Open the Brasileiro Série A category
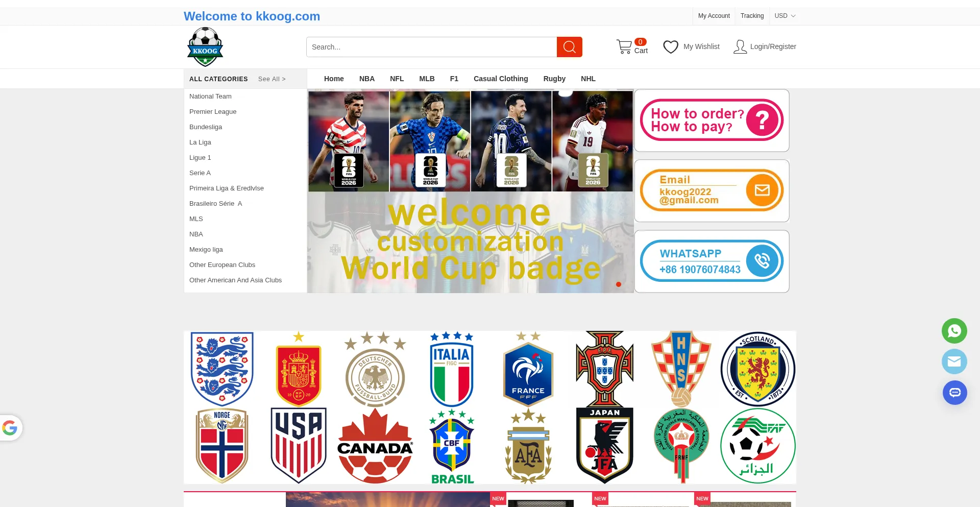The image size is (980, 507). (216, 204)
